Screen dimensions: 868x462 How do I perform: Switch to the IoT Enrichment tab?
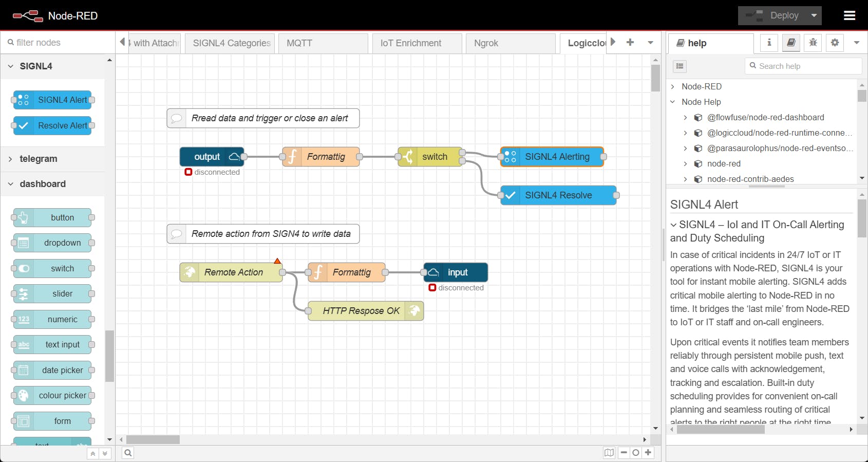pos(417,43)
